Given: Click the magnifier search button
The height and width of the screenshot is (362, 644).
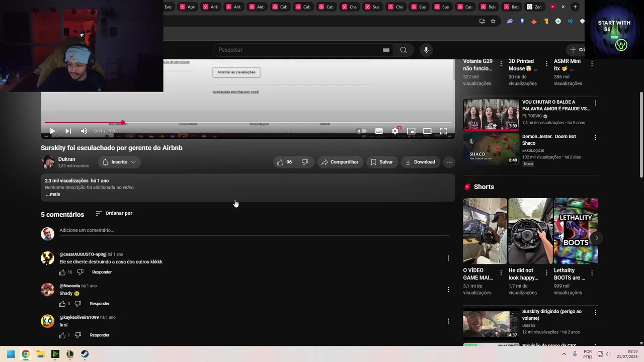Looking at the screenshot, I should click(404, 50).
